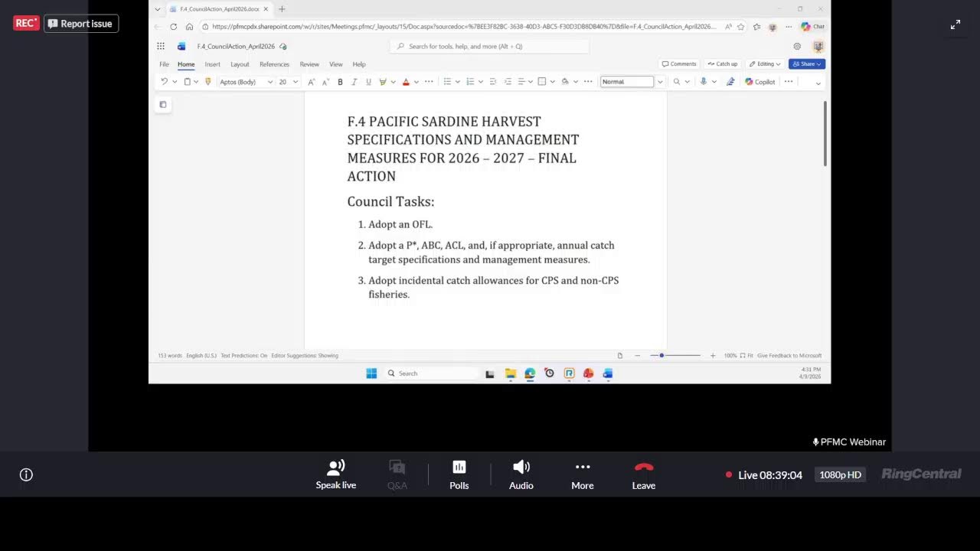The height and width of the screenshot is (551, 980).
Task: Open the Editor pen icon
Action: 730,82
